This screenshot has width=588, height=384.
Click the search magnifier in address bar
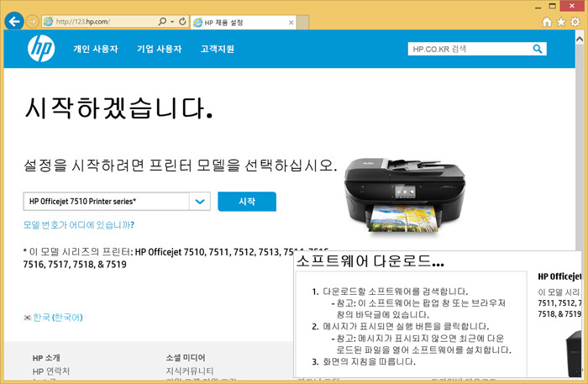162,21
